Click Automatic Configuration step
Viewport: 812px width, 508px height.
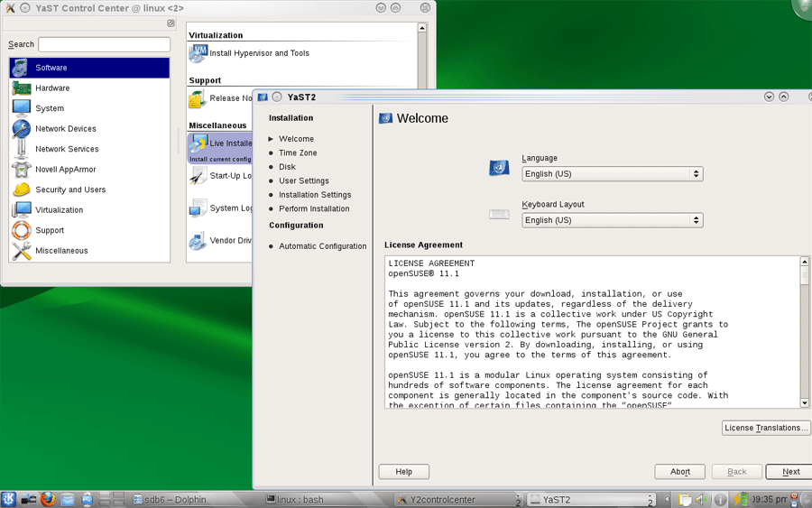pyautogui.click(x=323, y=246)
